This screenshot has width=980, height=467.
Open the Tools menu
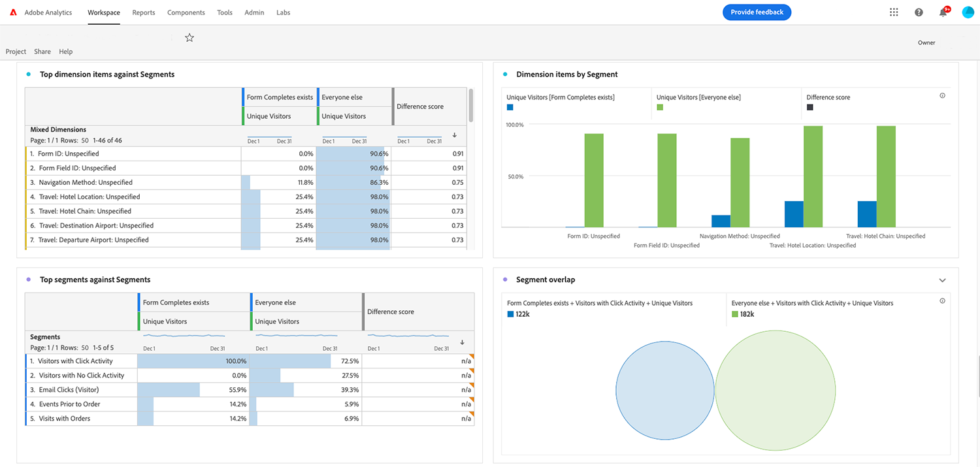[x=225, y=12]
